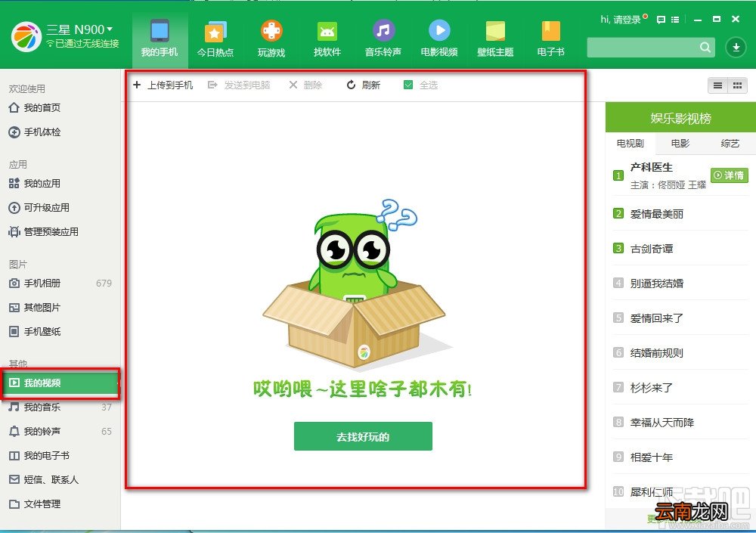
Task: Open the 找软件 Android icon
Action: pos(327,40)
